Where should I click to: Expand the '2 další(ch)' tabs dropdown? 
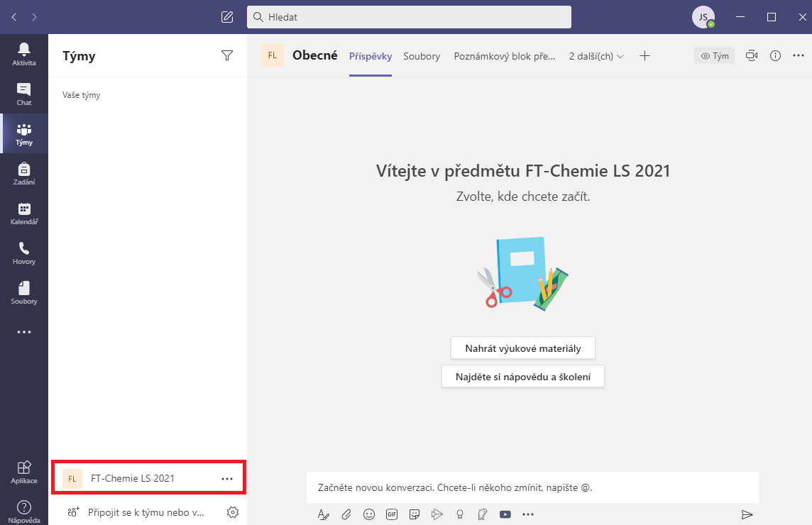pyautogui.click(x=596, y=56)
